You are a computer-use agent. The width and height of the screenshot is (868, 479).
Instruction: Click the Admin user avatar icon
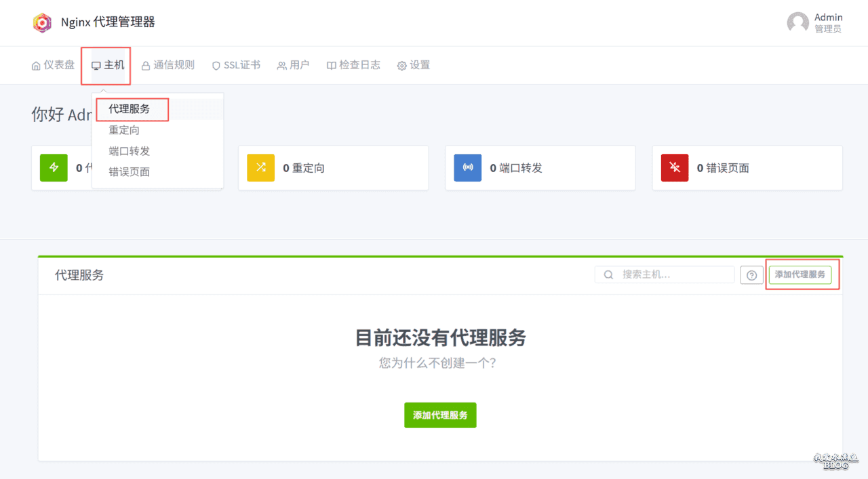coord(797,22)
